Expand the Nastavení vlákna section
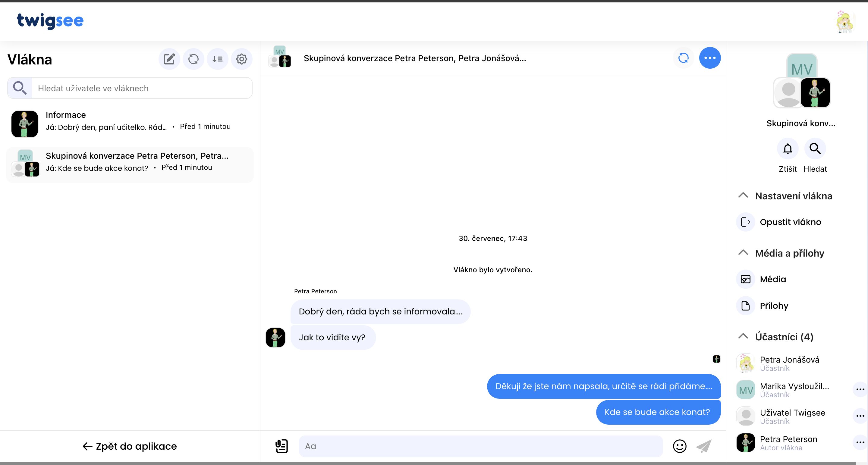 click(x=744, y=195)
